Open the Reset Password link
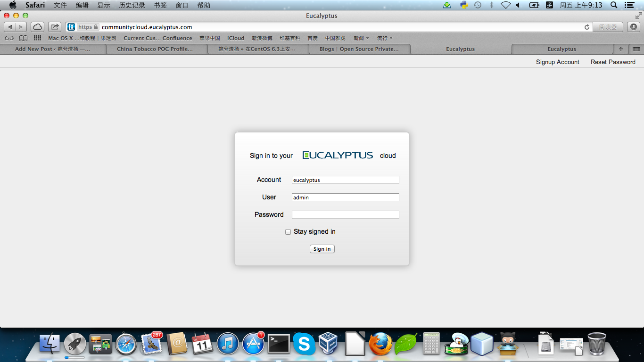This screenshot has width=644, height=362. 613,62
